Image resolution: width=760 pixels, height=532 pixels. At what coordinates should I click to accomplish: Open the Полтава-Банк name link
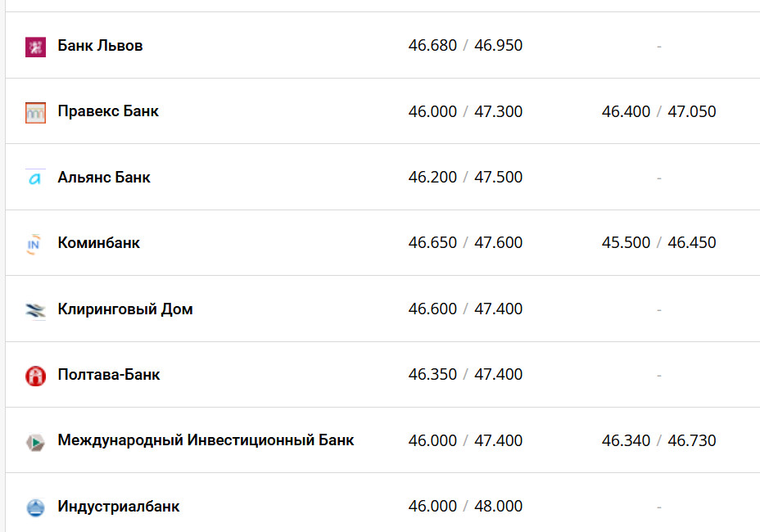[109, 375]
